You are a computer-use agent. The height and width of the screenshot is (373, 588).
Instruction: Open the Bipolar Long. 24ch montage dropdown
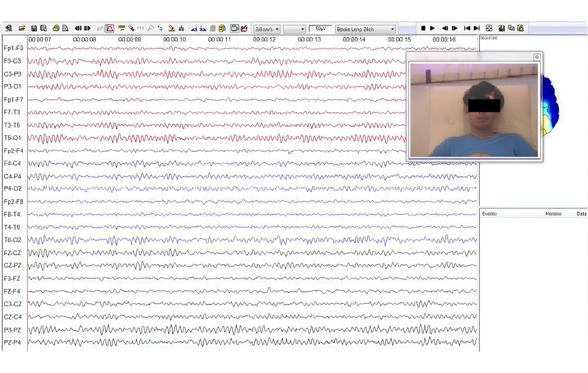365,29
